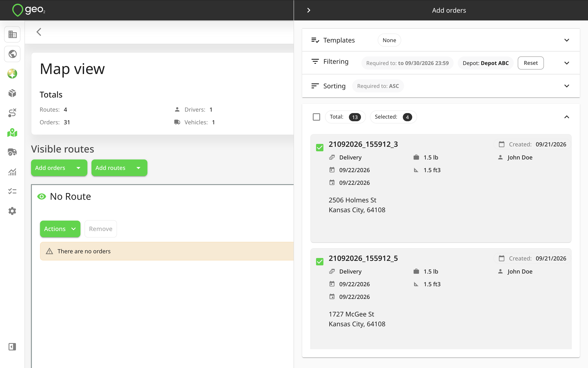The height and width of the screenshot is (368, 588).
Task: Open the company building icon in sidebar
Action: tap(12, 34)
